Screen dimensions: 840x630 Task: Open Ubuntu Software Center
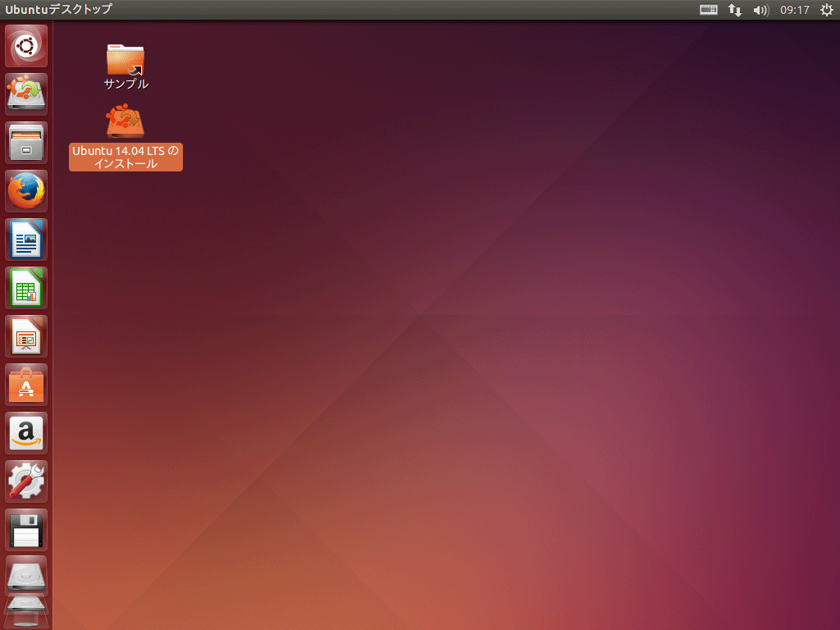pos(26,385)
